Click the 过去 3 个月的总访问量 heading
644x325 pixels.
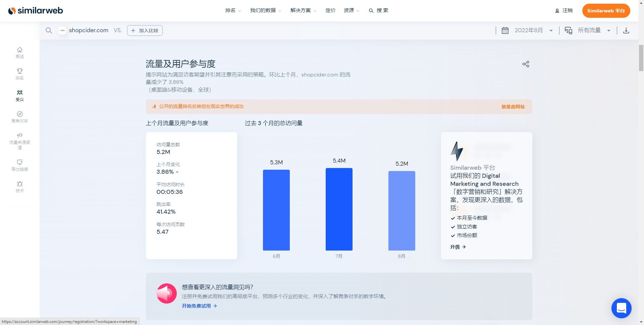pos(274,123)
